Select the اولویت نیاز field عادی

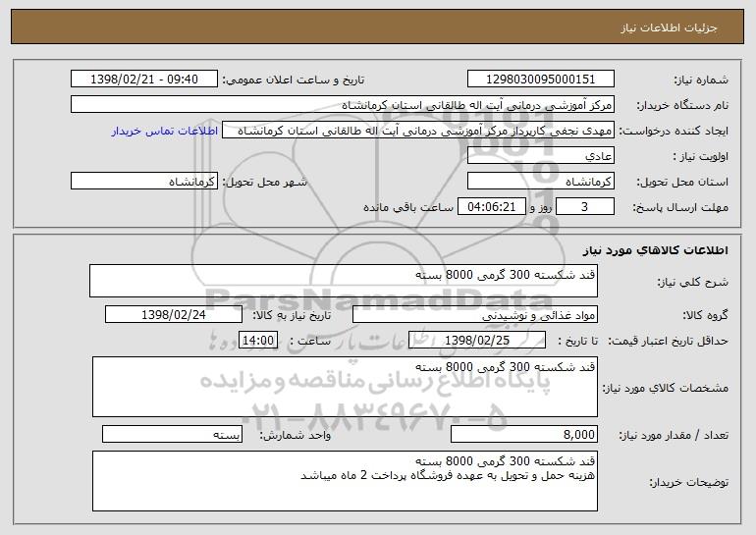(540, 156)
